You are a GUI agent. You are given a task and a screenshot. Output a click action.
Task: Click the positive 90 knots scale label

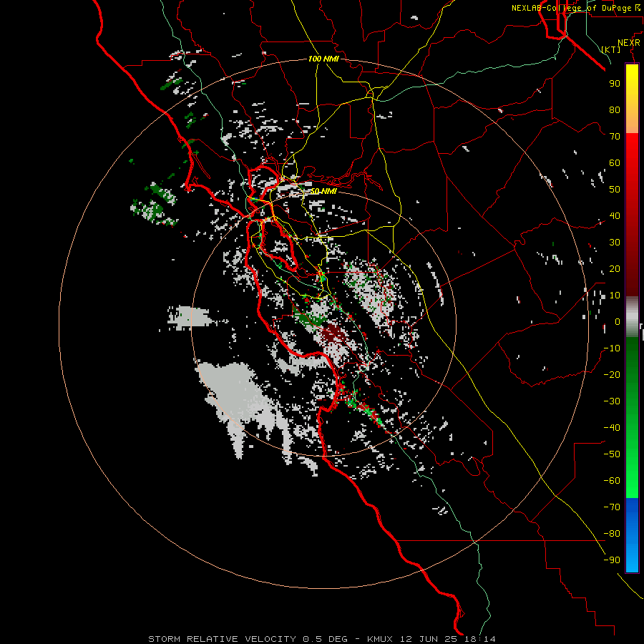[615, 84]
